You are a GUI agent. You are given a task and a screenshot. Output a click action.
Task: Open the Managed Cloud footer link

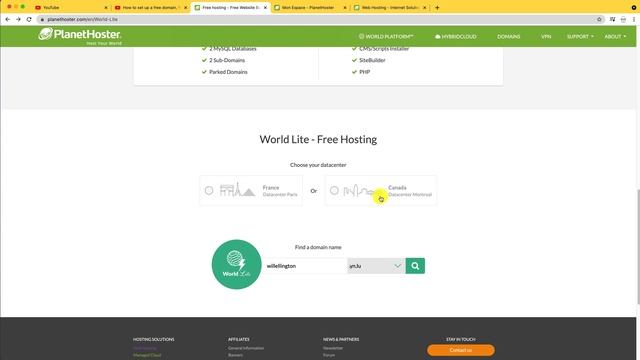click(x=147, y=355)
